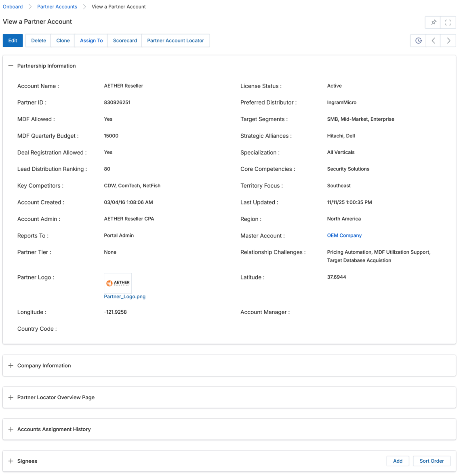Click the Latitude value 37.6944
This screenshot has width=459, height=476.
pyautogui.click(x=336, y=277)
